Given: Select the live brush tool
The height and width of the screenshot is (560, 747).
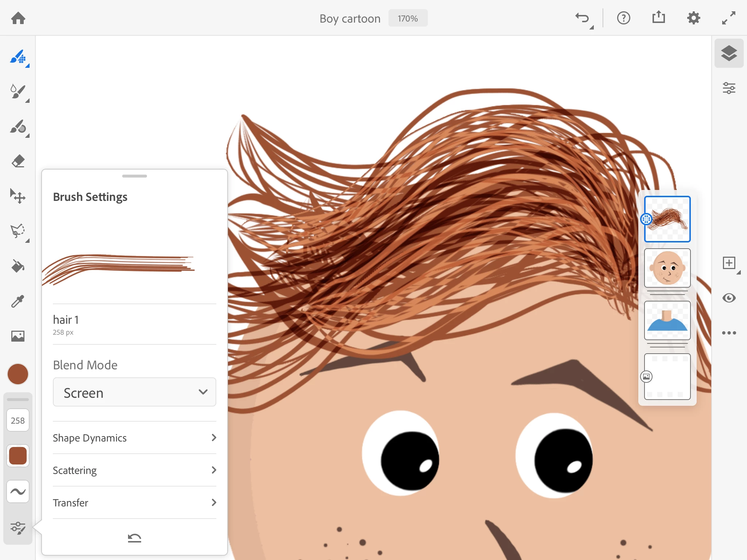Looking at the screenshot, I should [18, 92].
